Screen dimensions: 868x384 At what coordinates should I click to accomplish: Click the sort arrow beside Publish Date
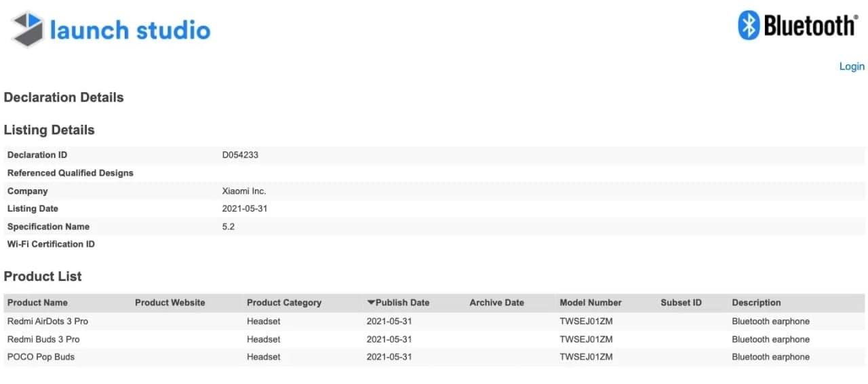(371, 303)
